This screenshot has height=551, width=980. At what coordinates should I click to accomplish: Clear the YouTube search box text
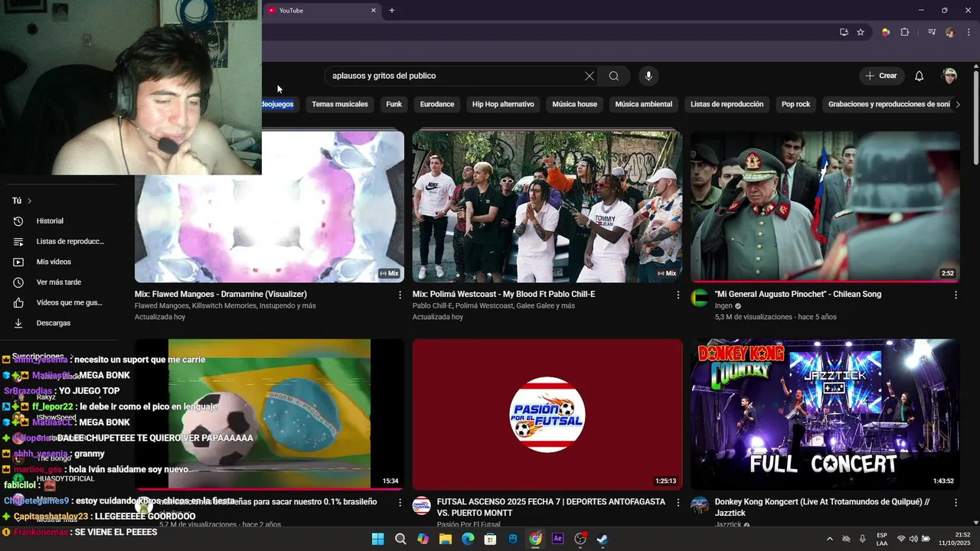click(x=589, y=76)
